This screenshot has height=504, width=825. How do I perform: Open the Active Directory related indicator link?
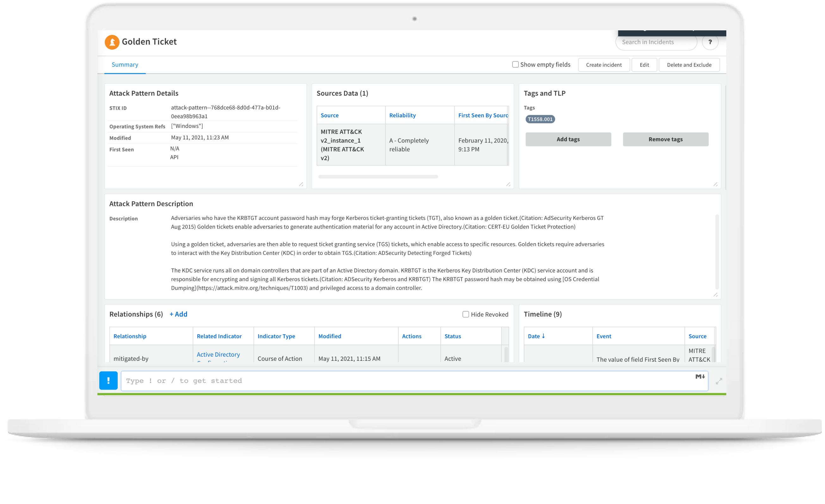tap(218, 354)
